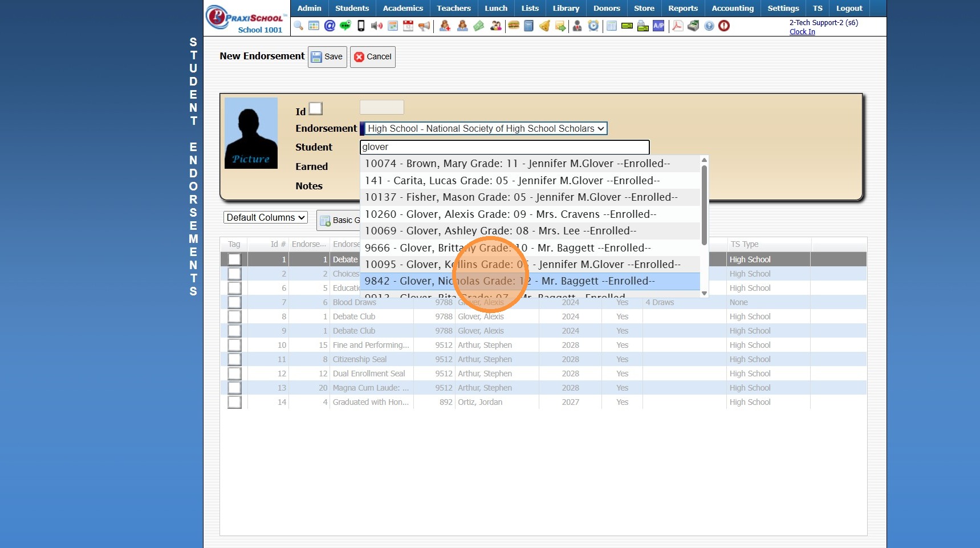Screen dimensions: 980x548
Task: Click the table grid icon beside the search icon
Action: [x=314, y=26]
